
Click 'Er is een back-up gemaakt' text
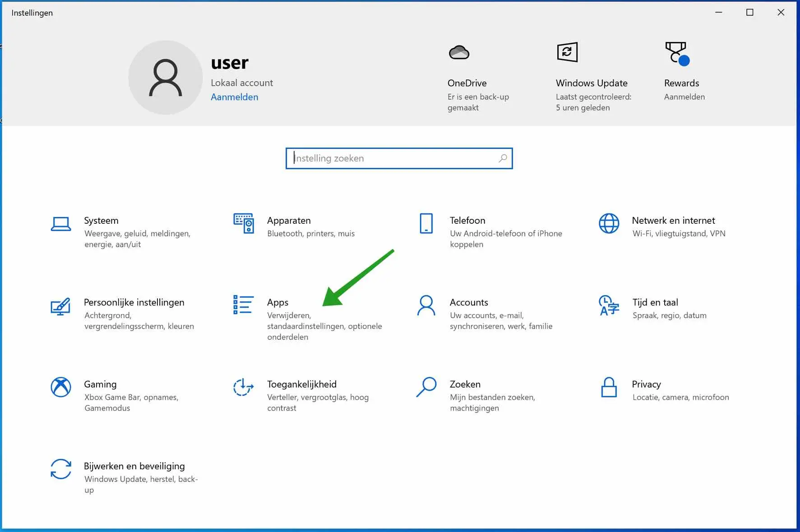[x=478, y=102]
